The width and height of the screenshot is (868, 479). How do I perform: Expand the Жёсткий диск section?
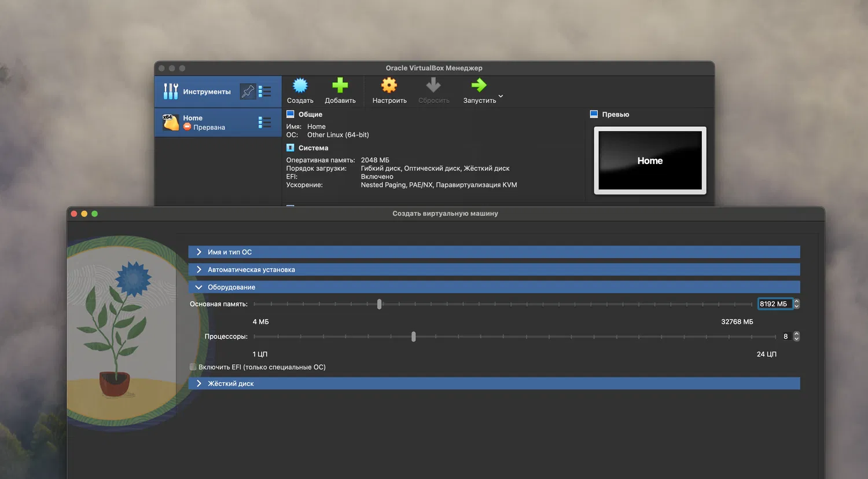tap(494, 383)
